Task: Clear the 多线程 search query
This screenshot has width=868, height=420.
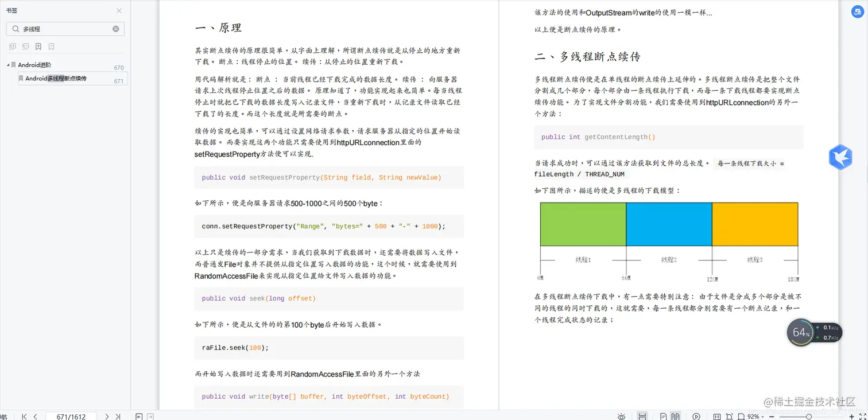Action: pos(115,29)
